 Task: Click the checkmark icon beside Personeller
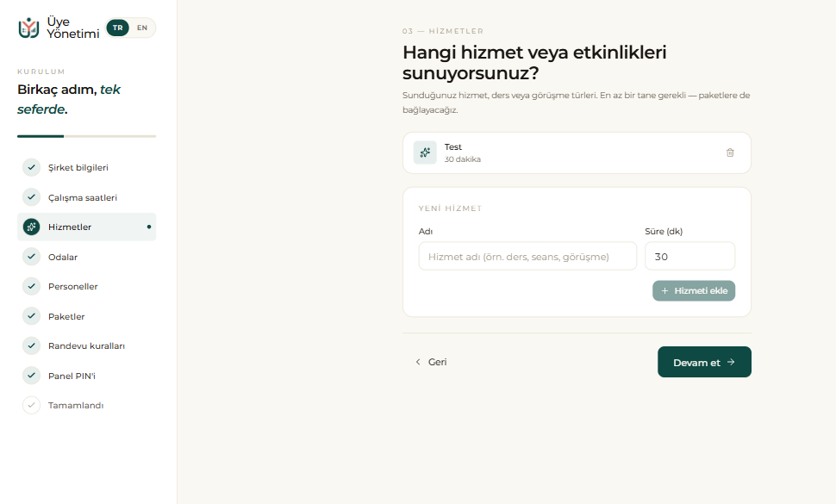tap(31, 286)
